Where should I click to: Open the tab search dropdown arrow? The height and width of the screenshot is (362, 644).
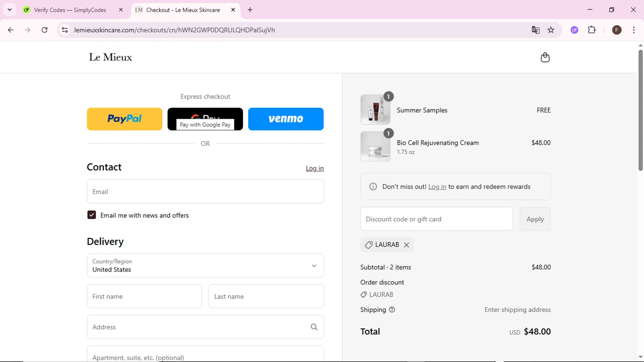pyautogui.click(x=9, y=9)
